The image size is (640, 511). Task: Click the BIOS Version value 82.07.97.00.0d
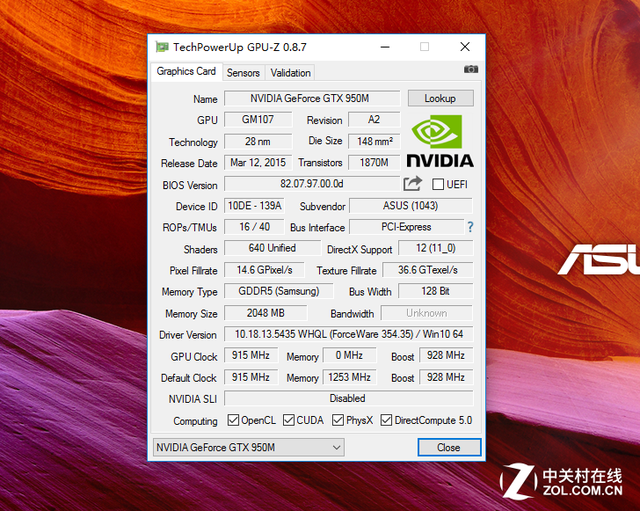[x=312, y=184]
